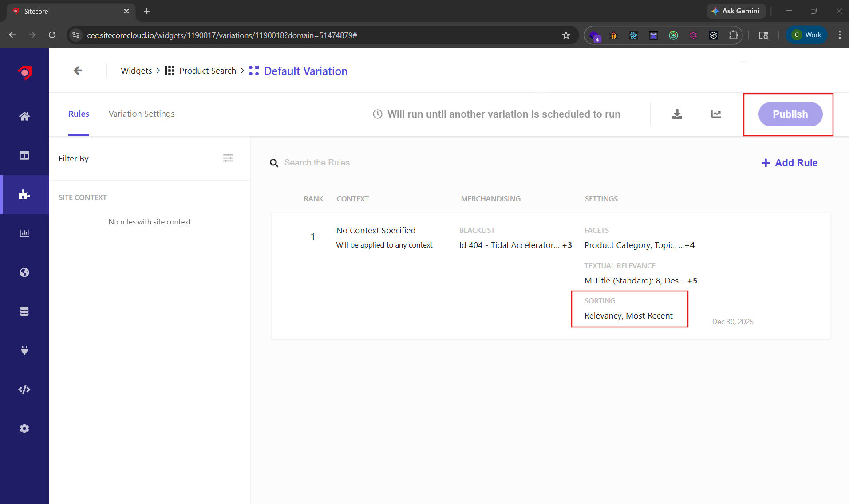The image size is (849, 504).
Task: Open the Analytics bar chart sidebar icon
Action: click(x=24, y=233)
